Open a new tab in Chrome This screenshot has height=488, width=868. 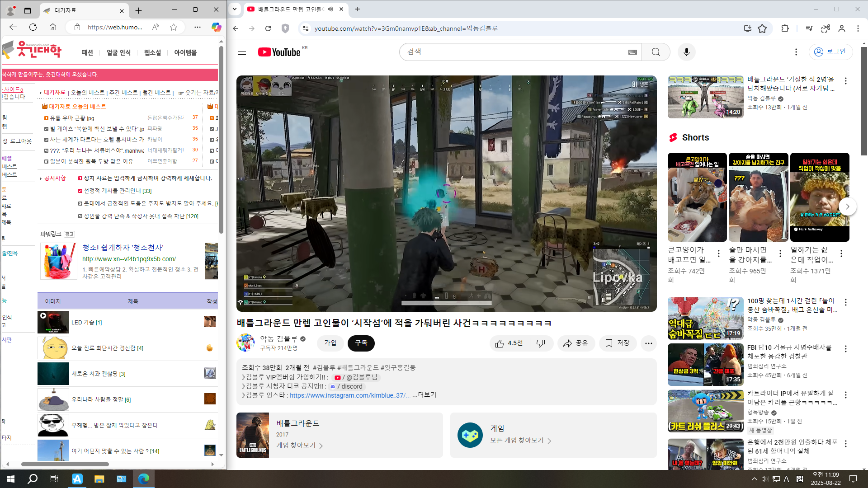(358, 9)
